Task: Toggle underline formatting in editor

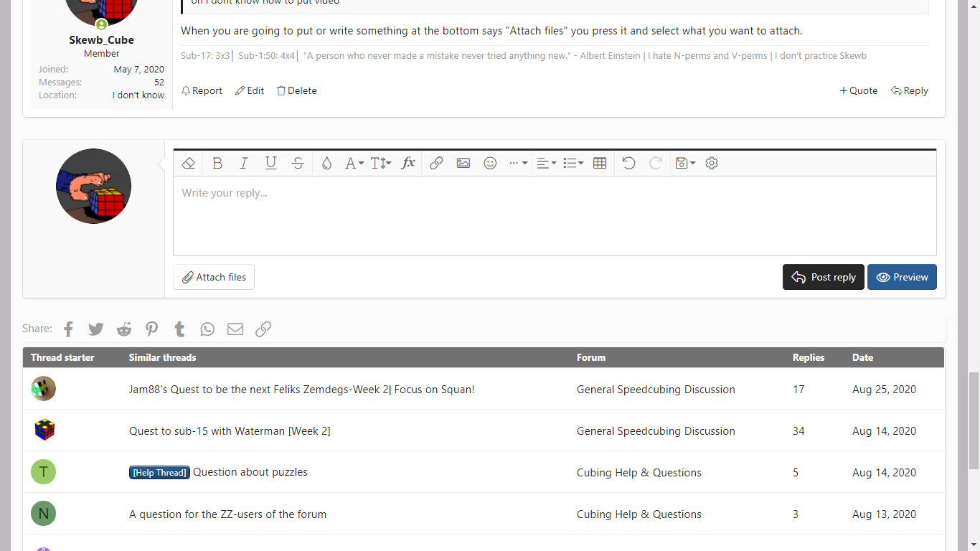Action: click(270, 163)
